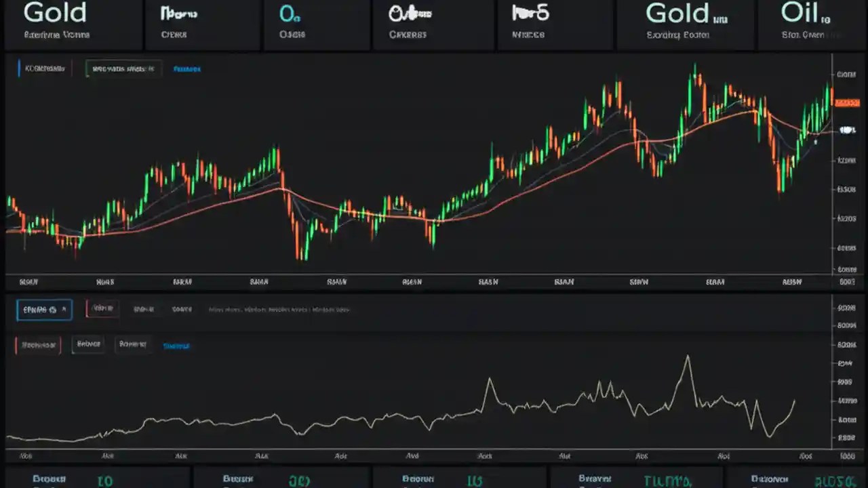
Task: Select the timeframe tool beside the chart title
Action: (x=123, y=68)
